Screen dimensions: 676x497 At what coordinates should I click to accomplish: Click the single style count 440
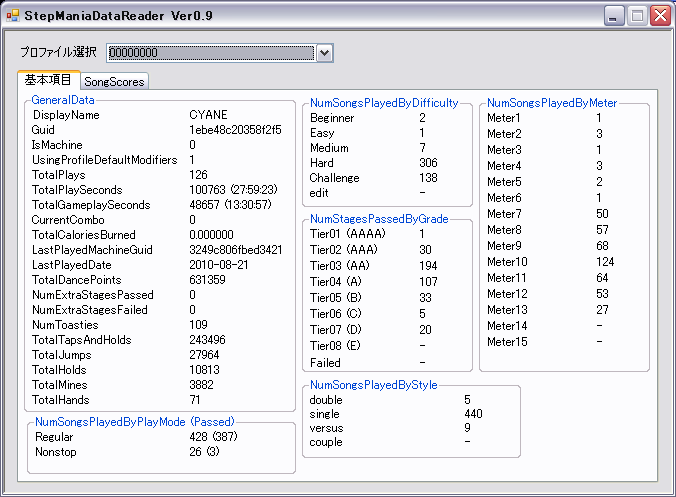tap(473, 414)
